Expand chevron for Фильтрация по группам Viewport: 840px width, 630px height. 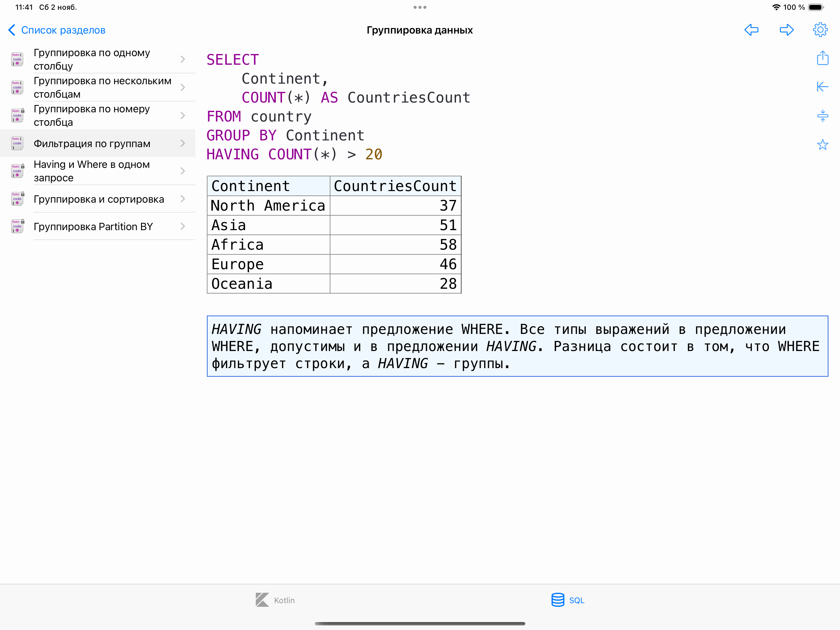point(183,143)
